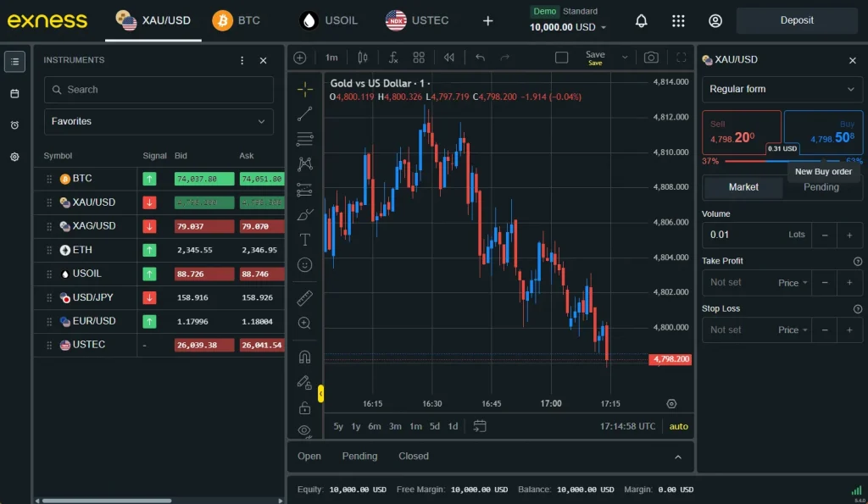Select the chart layout square icon

(561, 58)
